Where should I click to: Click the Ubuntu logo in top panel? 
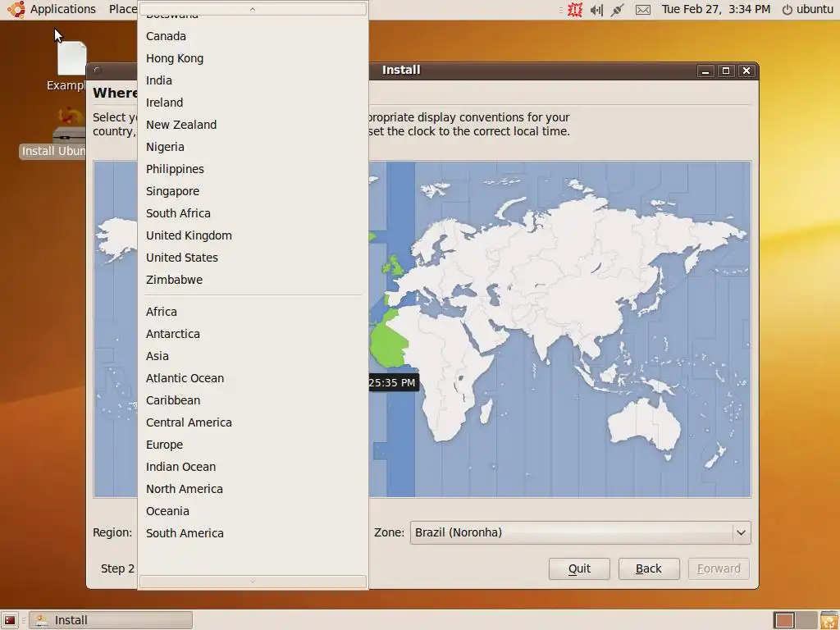(16, 9)
